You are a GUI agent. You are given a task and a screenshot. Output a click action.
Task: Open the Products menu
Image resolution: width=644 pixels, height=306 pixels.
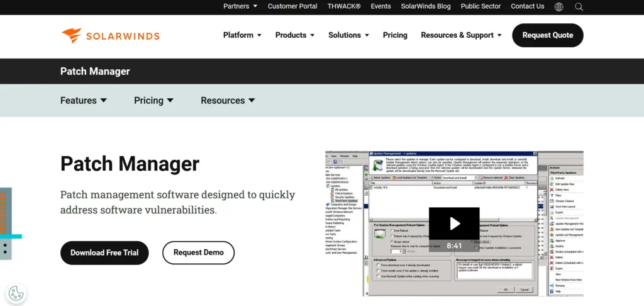295,35
